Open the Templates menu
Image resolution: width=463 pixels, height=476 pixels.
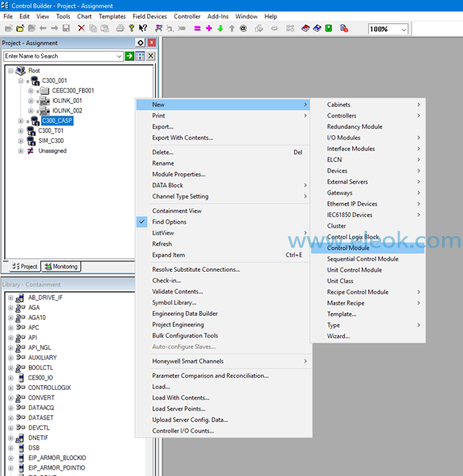point(112,16)
